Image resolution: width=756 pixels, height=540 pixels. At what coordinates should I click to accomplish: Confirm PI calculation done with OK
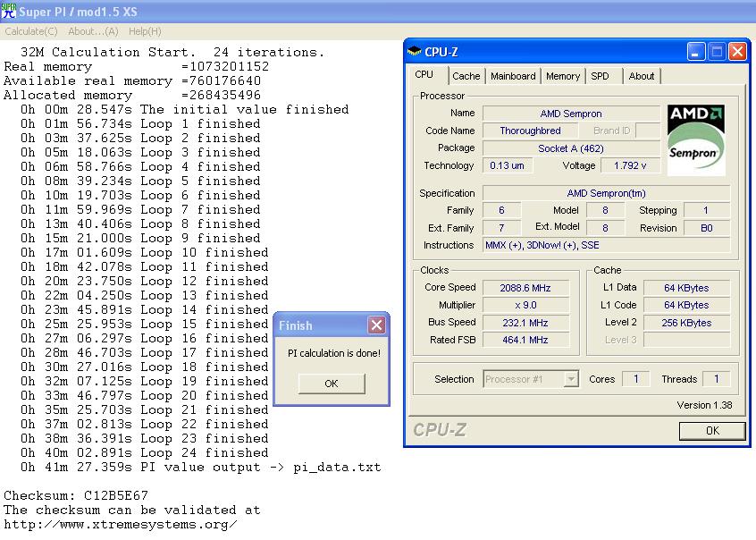(x=332, y=384)
